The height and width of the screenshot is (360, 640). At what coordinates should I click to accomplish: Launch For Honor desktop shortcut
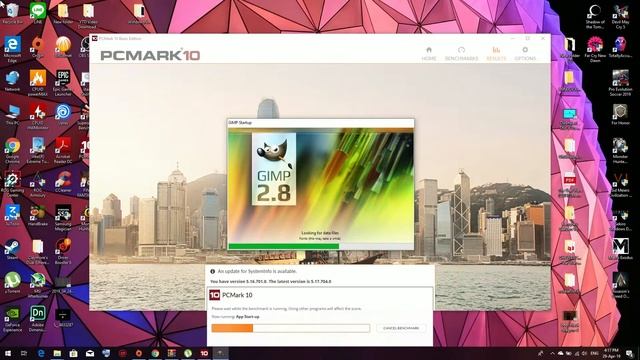pyautogui.click(x=620, y=115)
